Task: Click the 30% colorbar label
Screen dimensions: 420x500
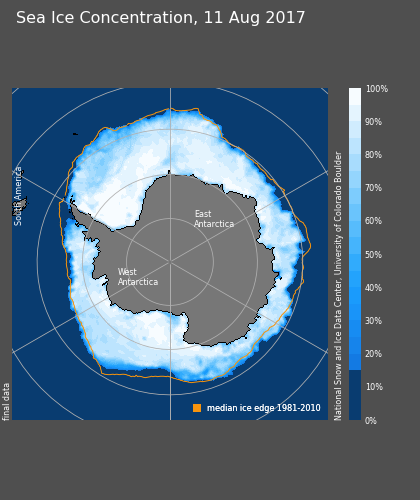Action: (373, 321)
